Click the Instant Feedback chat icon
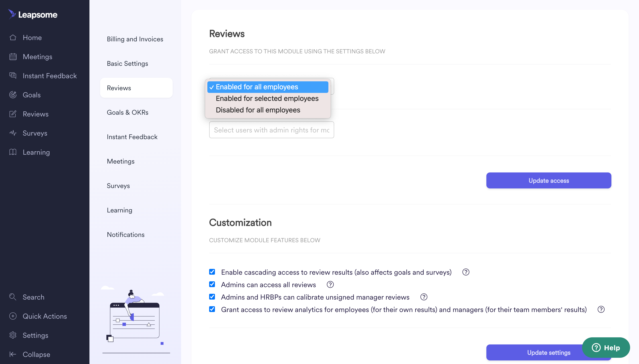Image resolution: width=639 pixels, height=364 pixels. [x=13, y=76]
